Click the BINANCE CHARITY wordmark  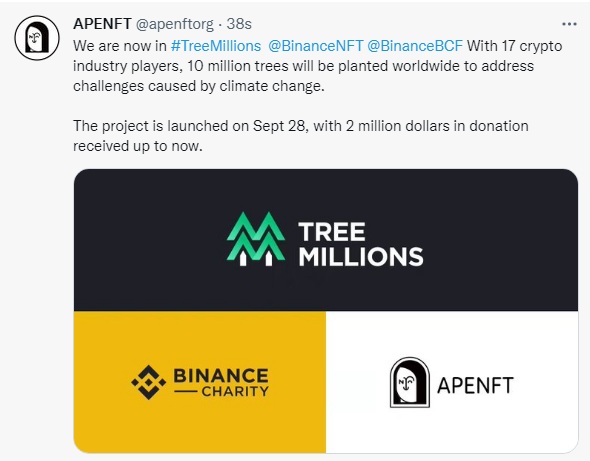pos(221,382)
